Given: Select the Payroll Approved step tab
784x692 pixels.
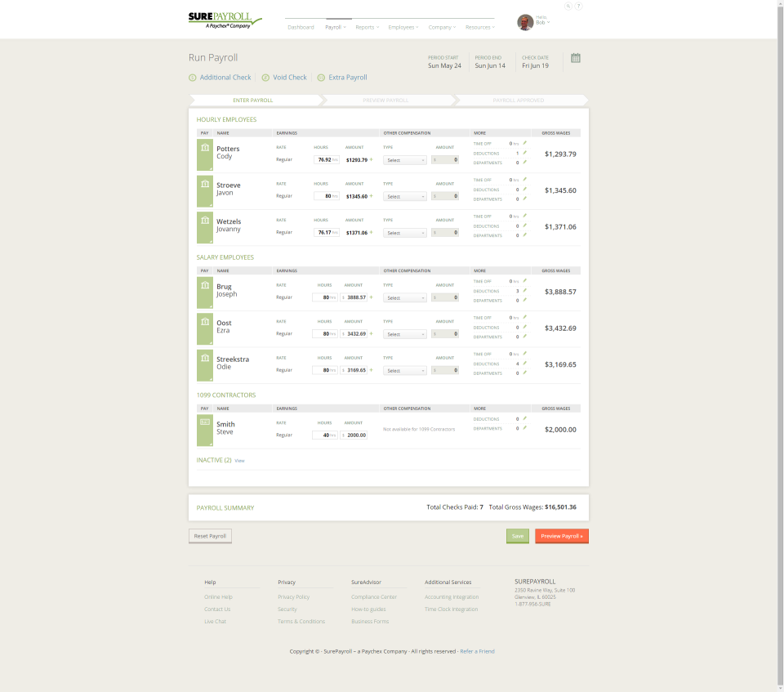Looking at the screenshot, I should click(x=519, y=100).
